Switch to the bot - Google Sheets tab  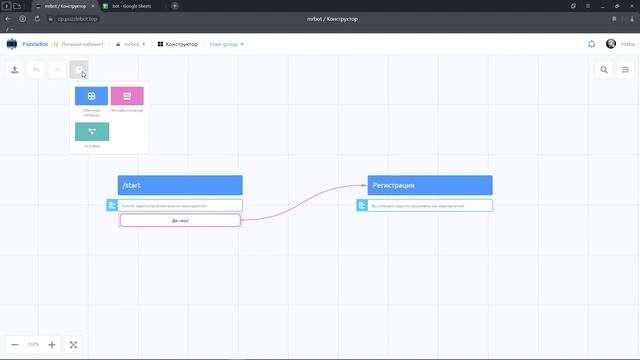(x=131, y=6)
